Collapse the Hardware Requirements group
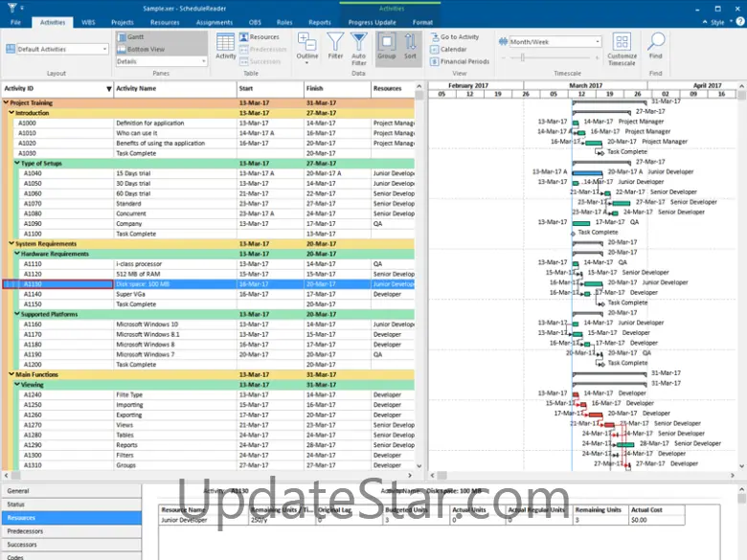Screen dimensions: 747x560 (x=17, y=254)
